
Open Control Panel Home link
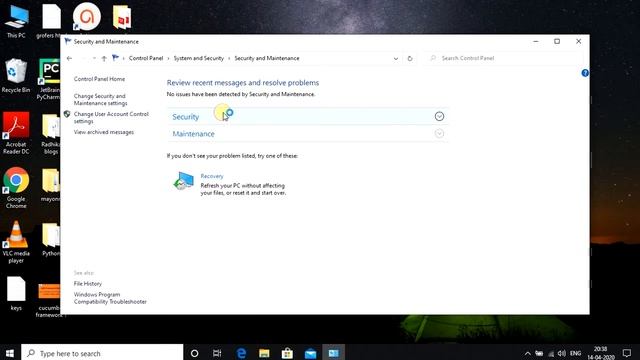tap(99, 79)
